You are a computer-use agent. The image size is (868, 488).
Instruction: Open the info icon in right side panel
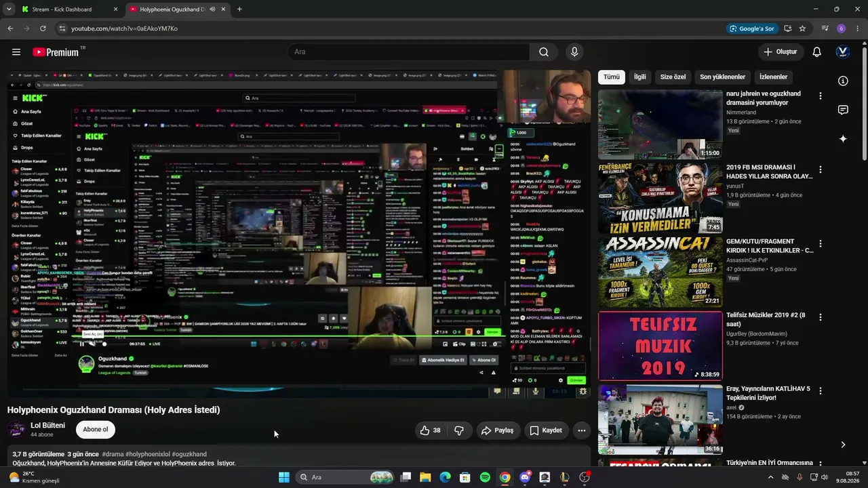(843, 81)
